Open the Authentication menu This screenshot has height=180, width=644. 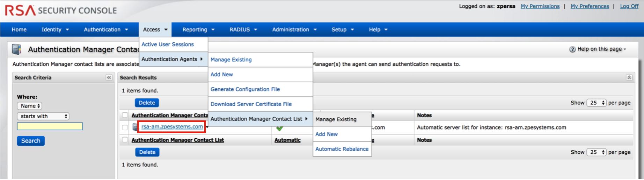point(106,29)
